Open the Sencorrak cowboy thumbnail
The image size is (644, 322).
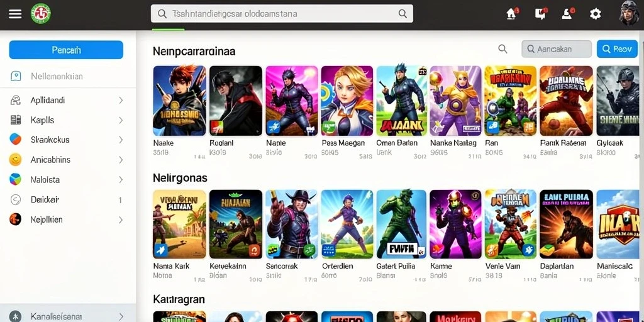click(291, 225)
